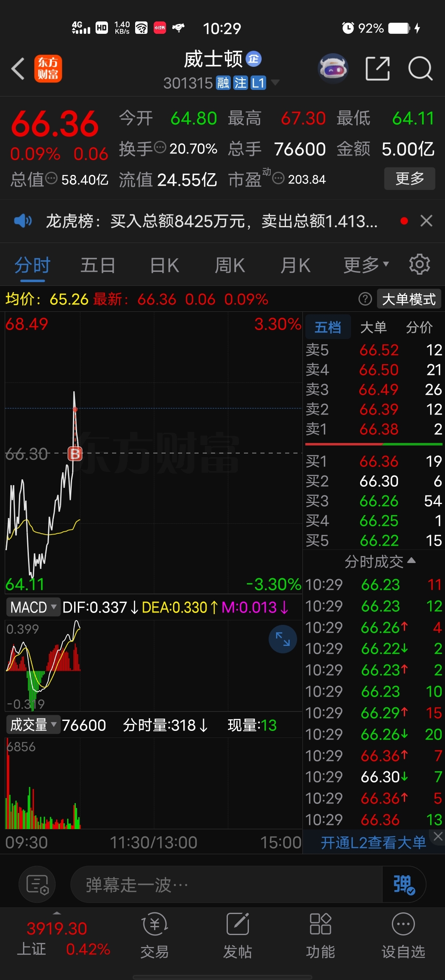The height and width of the screenshot is (980, 445).
Task: Tap the 小红书 notification icon
Action: coord(160,28)
